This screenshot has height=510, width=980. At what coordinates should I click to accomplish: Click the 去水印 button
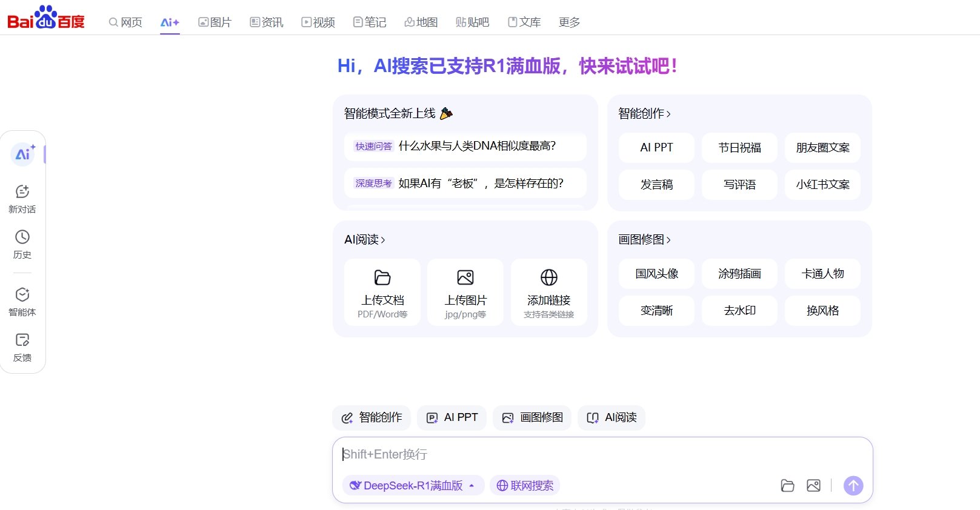[739, 311]
